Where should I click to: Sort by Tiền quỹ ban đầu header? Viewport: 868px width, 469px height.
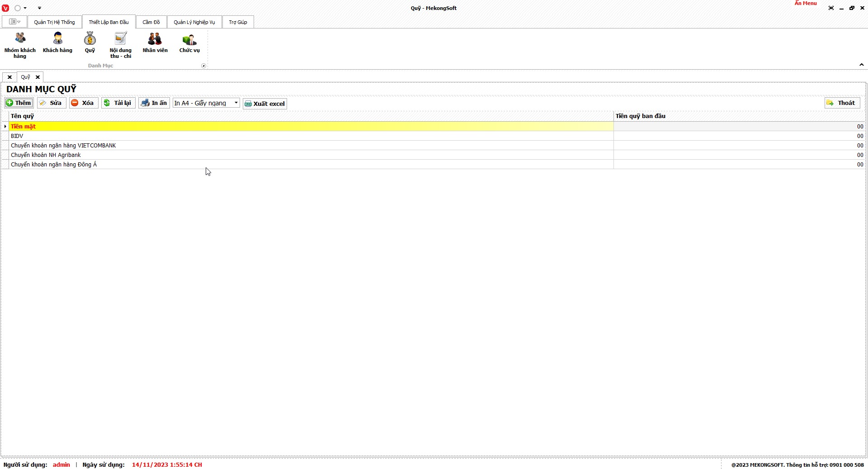click(x=739, y=116)
